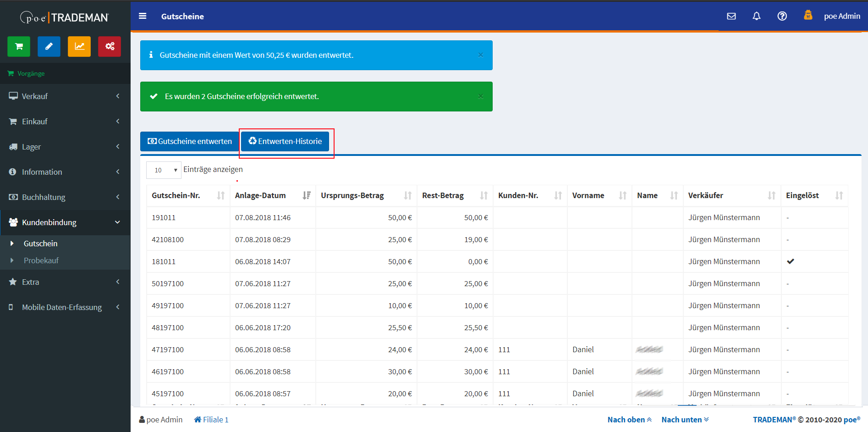
Task: Select the Probekauf submenu item
Action: point(41,260)
